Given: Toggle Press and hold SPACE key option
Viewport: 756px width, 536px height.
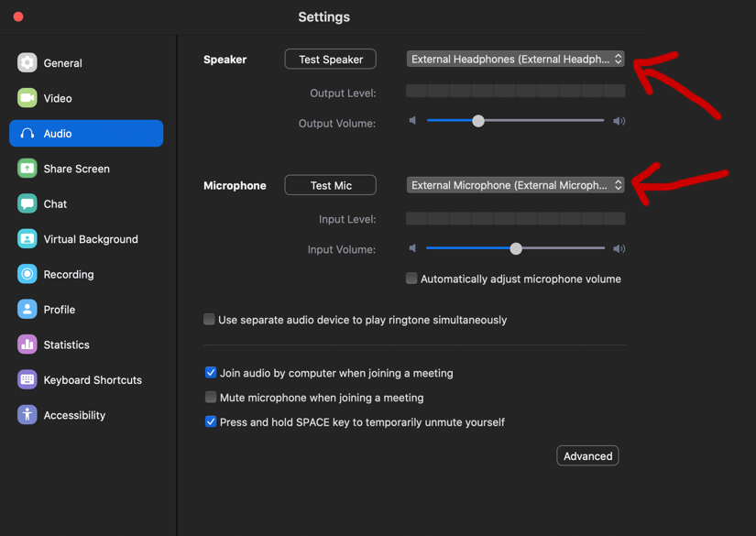Looking at the screenshot, I should [211, 421].
